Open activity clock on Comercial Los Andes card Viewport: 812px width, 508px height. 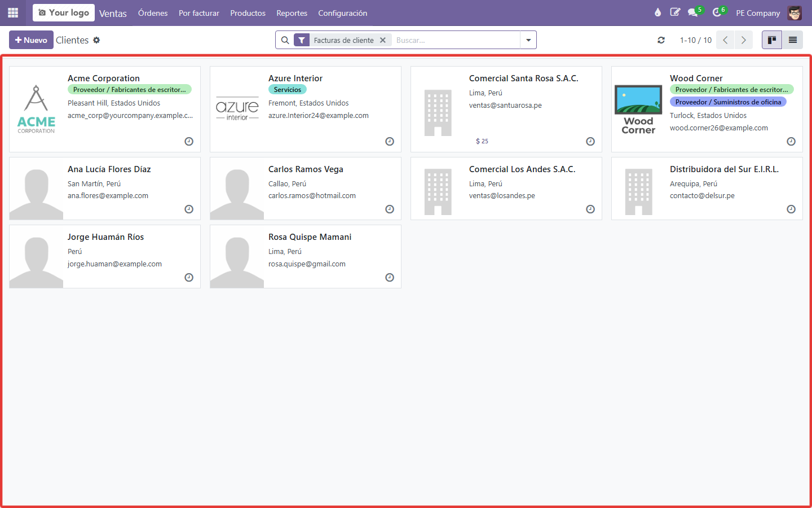[x=590, y=209]
